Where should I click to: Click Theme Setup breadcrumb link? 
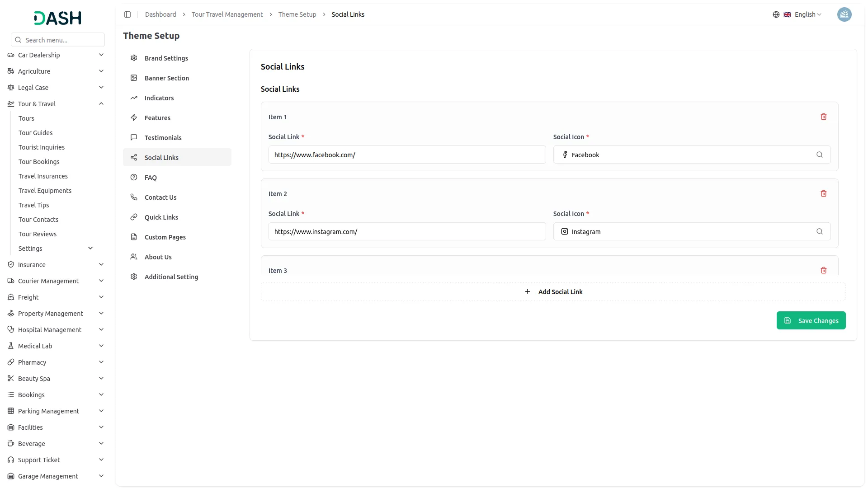(297, 14)
